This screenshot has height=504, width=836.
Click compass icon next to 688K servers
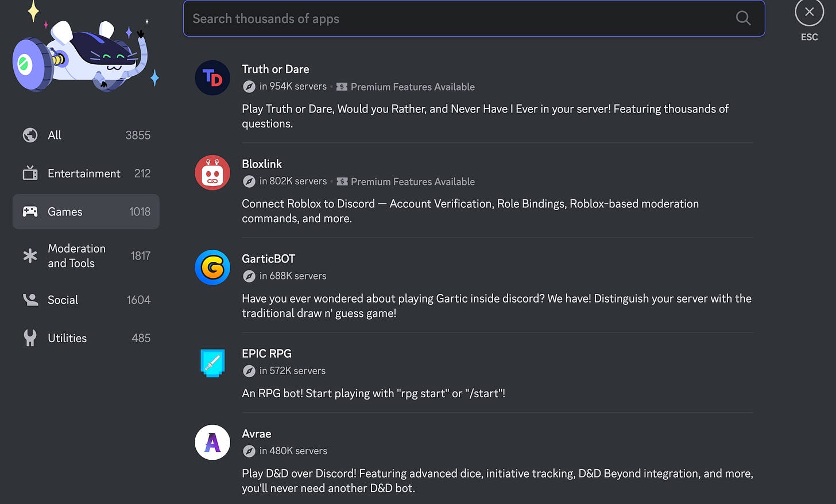point(249,276)
